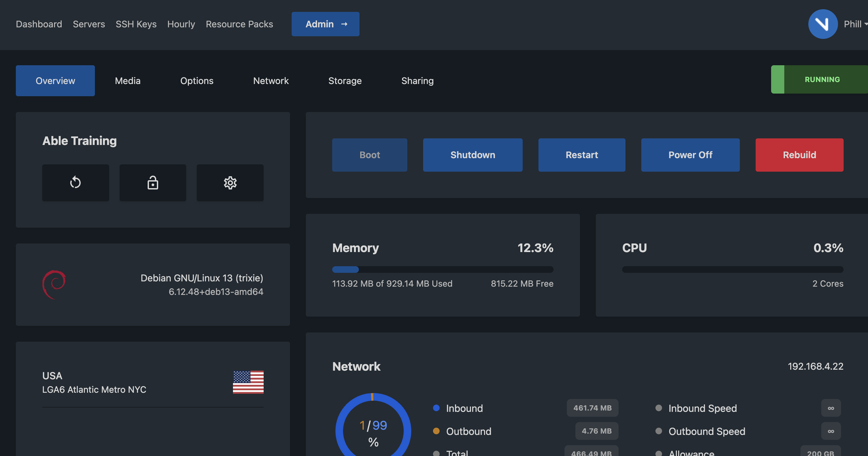Image resolution: width=868 pixels, height=456 pixels.
Task: Toggle the Inbound legend dot on Network chart
Action: pos(436,408)
